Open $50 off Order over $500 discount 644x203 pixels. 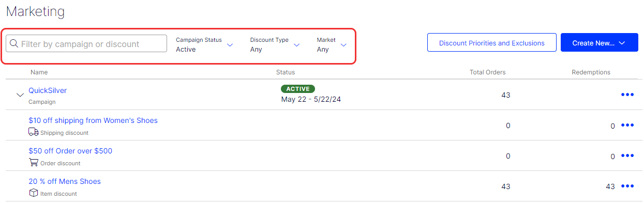(70, 151)
